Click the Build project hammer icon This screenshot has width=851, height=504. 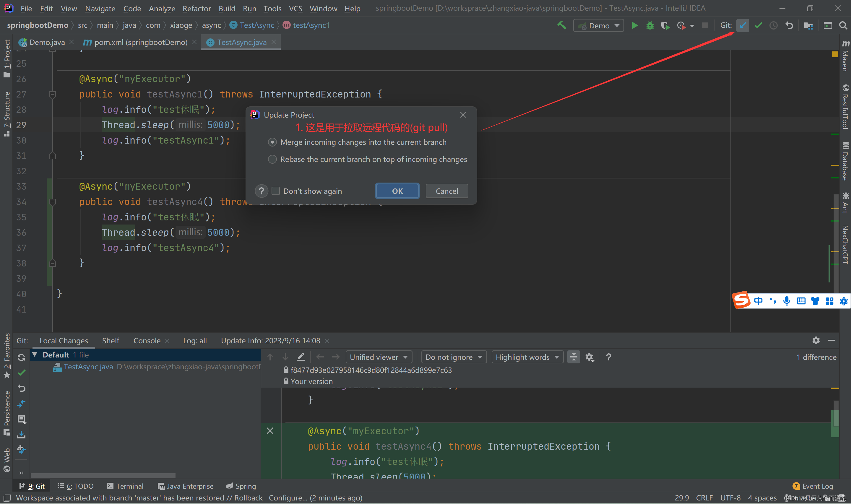(x=562, y=25)
